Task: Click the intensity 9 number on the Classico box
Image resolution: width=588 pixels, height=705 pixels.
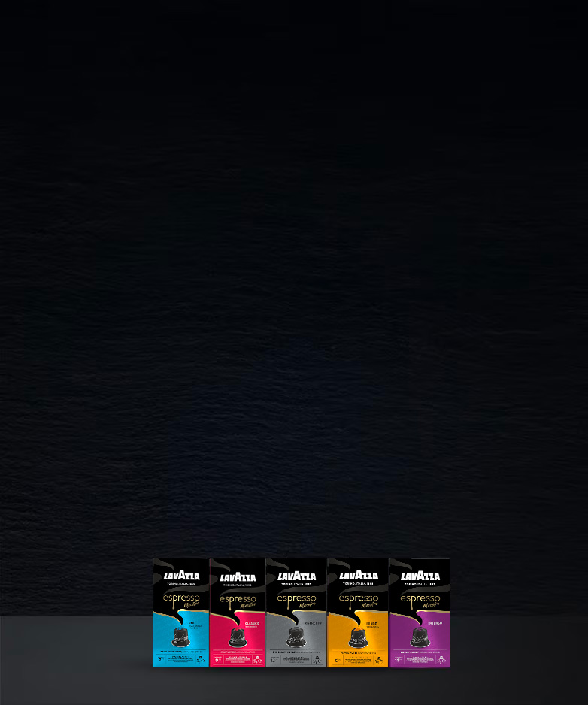Action: (218, 660)
